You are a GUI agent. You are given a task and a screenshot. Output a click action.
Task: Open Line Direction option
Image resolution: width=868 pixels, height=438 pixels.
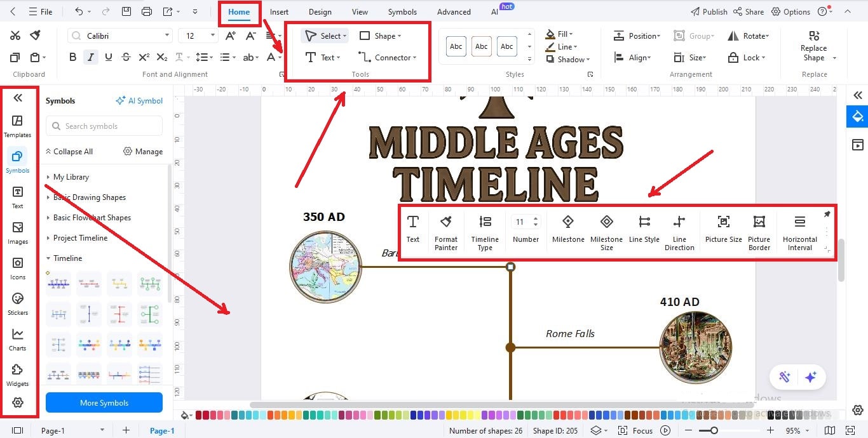[679, 233]
